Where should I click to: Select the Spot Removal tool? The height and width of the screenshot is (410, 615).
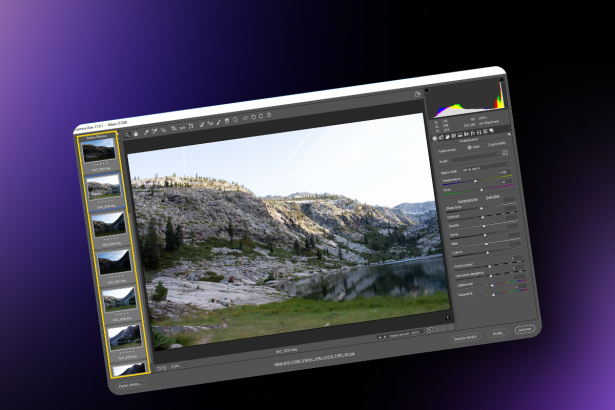tap(202, 124)
